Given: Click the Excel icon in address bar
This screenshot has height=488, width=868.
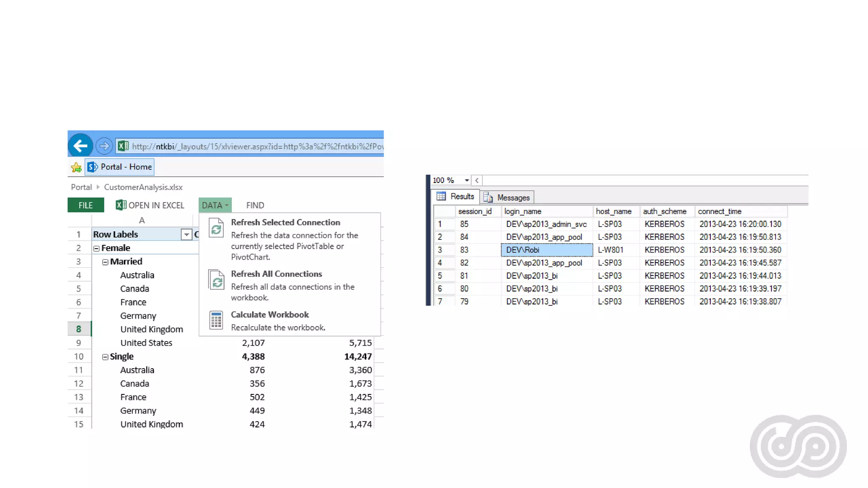Looking at the screenshot, I should click(x=123, y=146).
